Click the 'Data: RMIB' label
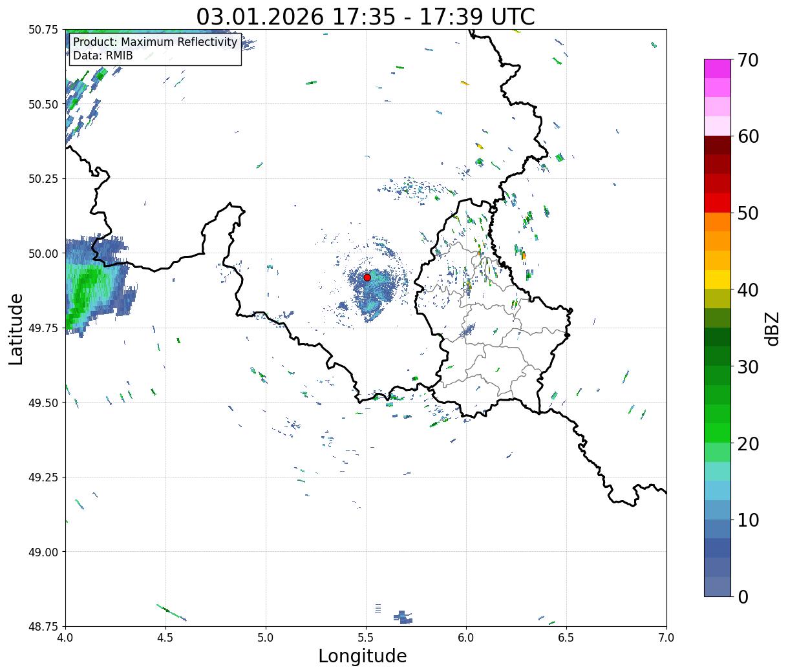The image size is (788, 672). click(x=103, y=56)
